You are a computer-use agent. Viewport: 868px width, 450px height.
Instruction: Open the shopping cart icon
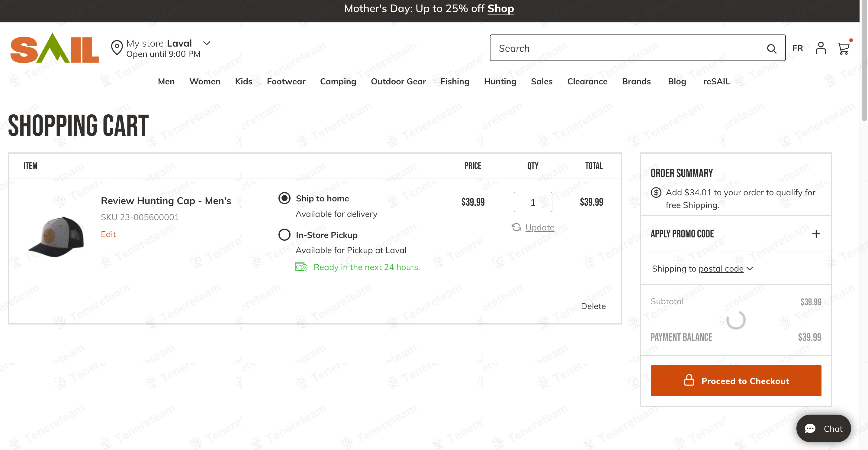tap(844, 49)
